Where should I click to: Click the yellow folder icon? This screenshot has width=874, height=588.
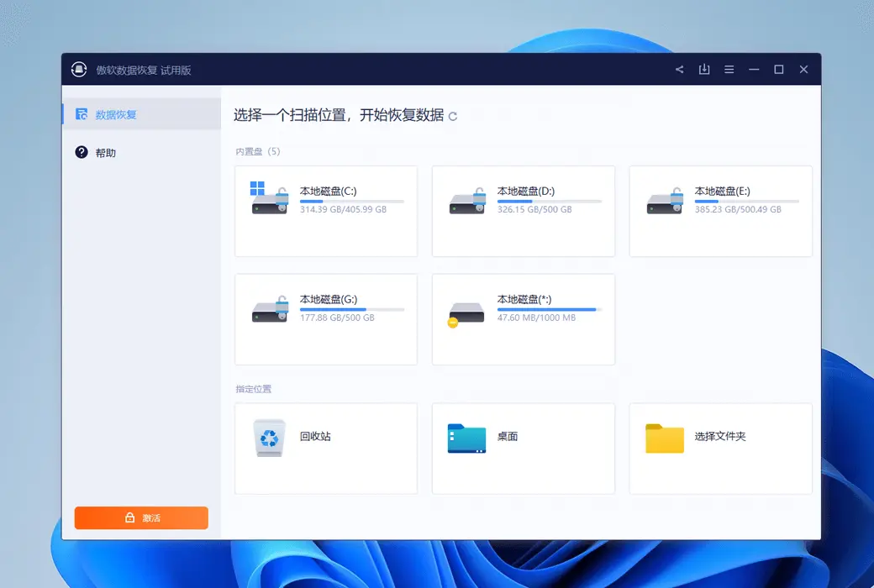(x=665, y=438)
